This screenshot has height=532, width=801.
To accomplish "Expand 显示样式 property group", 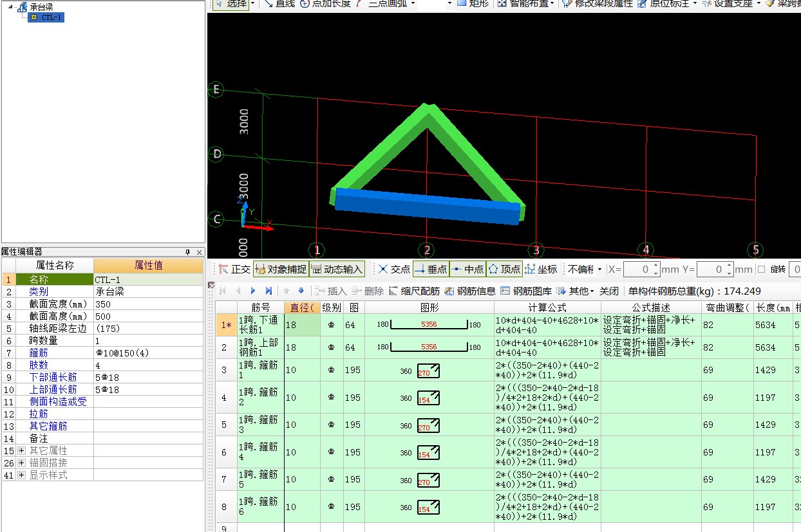I will 22,475.
